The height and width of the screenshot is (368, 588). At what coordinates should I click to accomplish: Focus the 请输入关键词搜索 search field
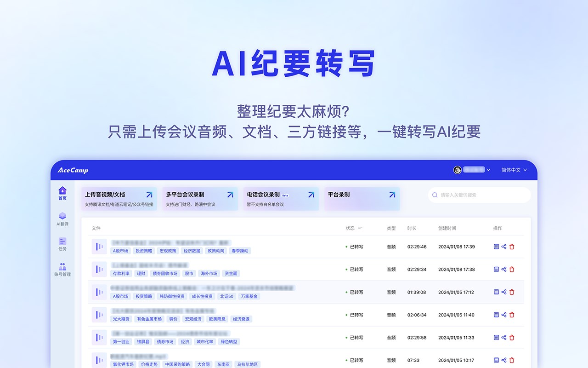pyautogui.click(x=479, y=195)
